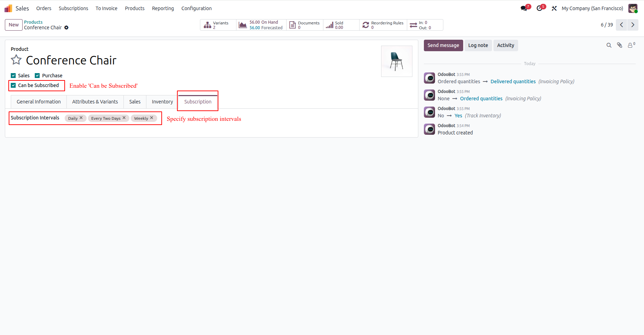Open Reordering Rules stat button

click(383, 25)
